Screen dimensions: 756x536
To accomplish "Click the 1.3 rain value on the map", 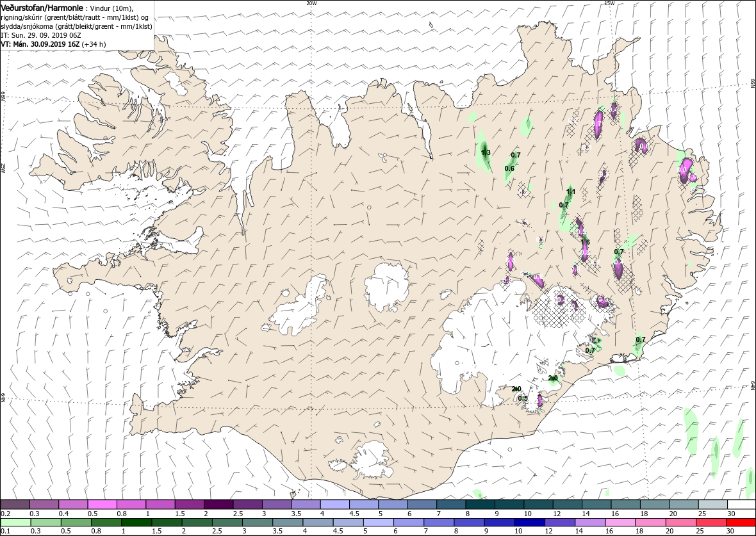I will click(486, 153).
